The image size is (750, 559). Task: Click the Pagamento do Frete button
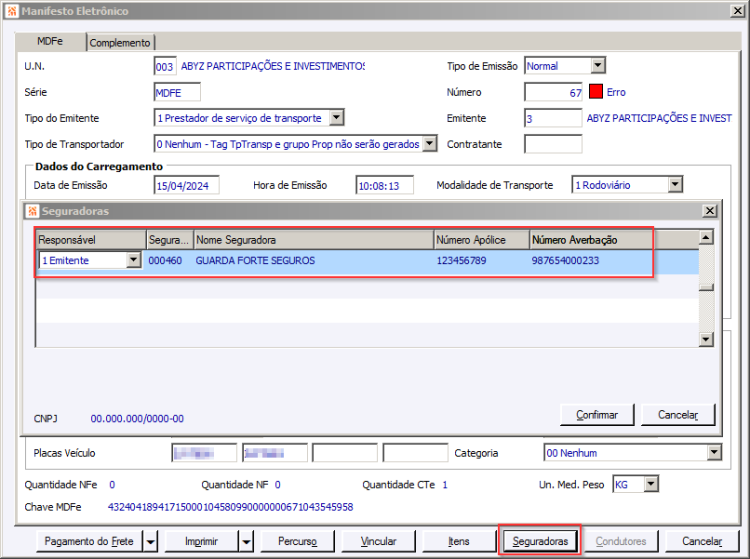[89, 541]
